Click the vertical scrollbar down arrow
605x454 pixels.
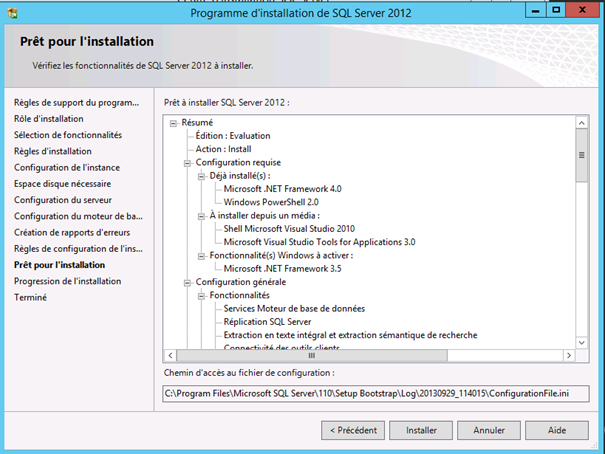(x=582, y=343)
